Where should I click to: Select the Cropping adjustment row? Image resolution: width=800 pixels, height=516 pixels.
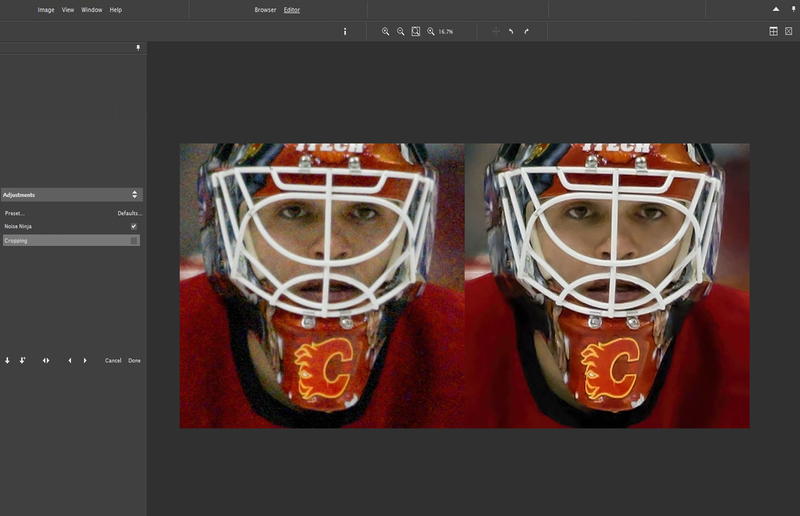71,240
